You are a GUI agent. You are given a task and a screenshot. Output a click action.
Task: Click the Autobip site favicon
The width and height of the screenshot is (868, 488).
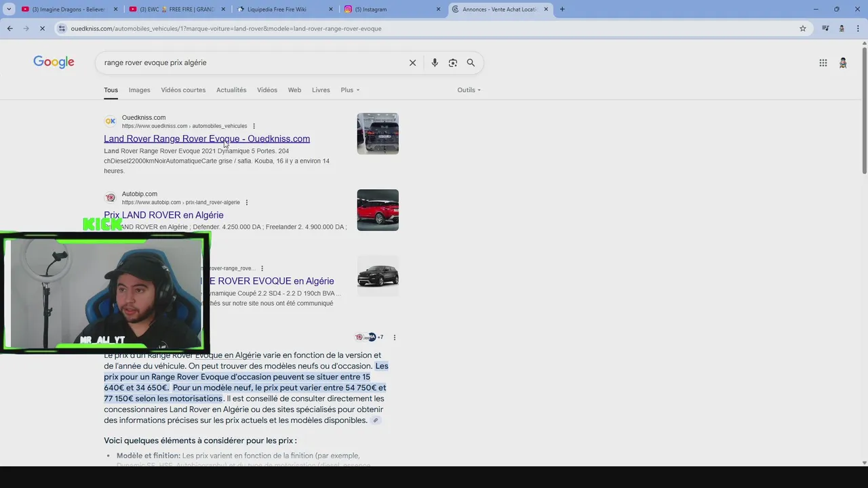[110, 198]
